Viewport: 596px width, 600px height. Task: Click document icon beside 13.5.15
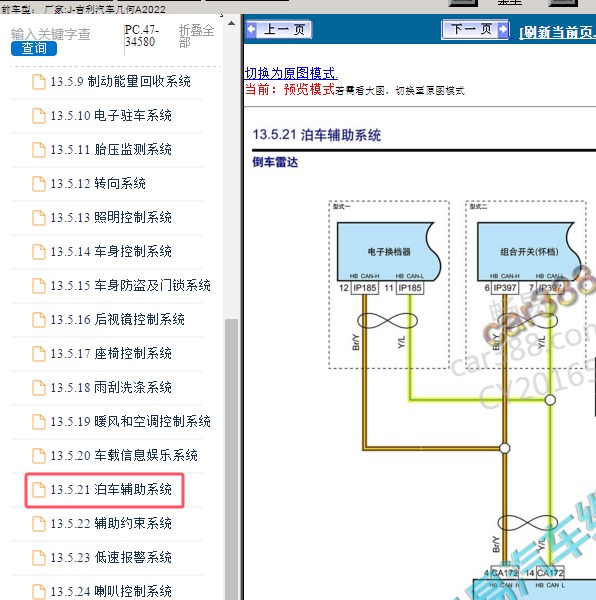[x=39, y=286]
